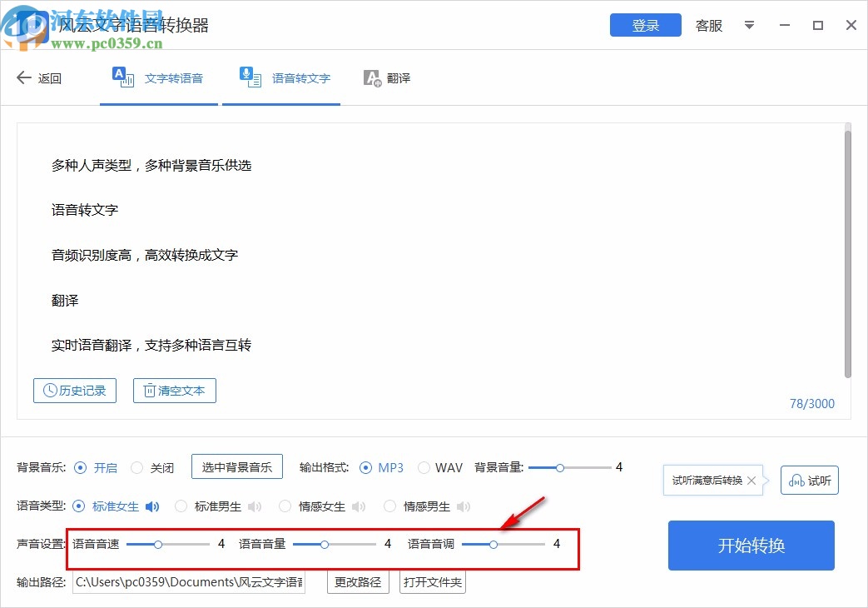Open the chevron dropdown next to 客服

click(749, 26)
